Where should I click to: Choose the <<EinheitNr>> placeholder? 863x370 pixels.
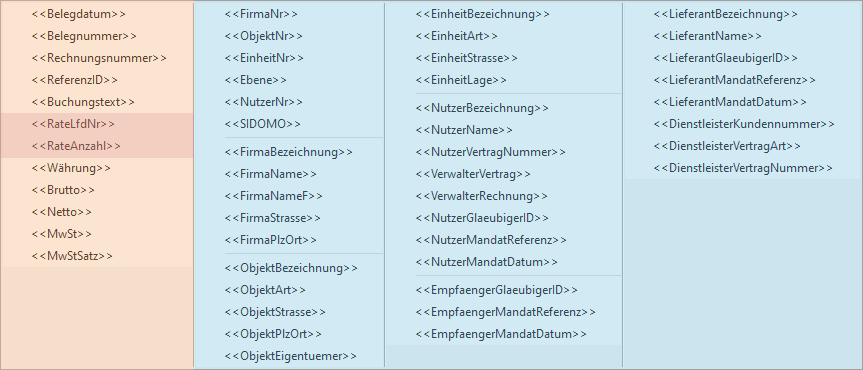point(264,58)
